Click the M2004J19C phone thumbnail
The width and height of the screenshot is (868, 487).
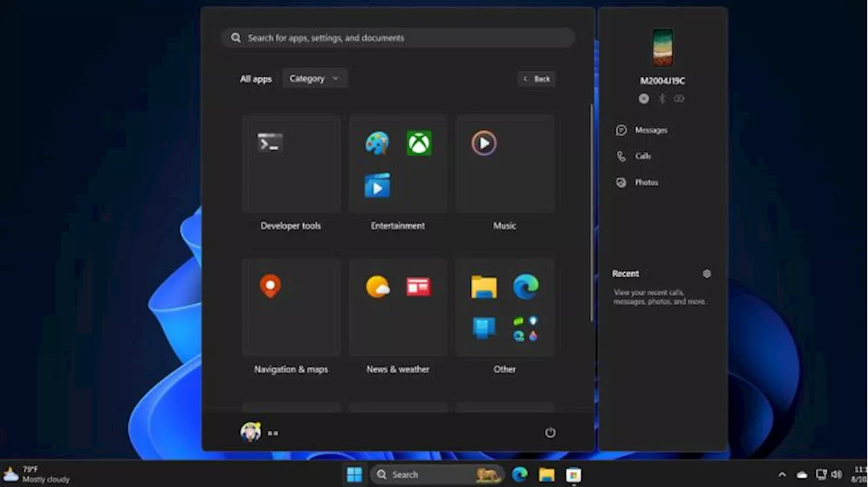[x=663, y=47]
